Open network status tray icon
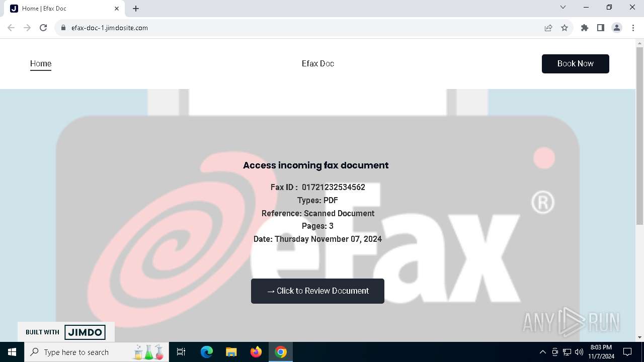644x362 pixels. [567, 352]
